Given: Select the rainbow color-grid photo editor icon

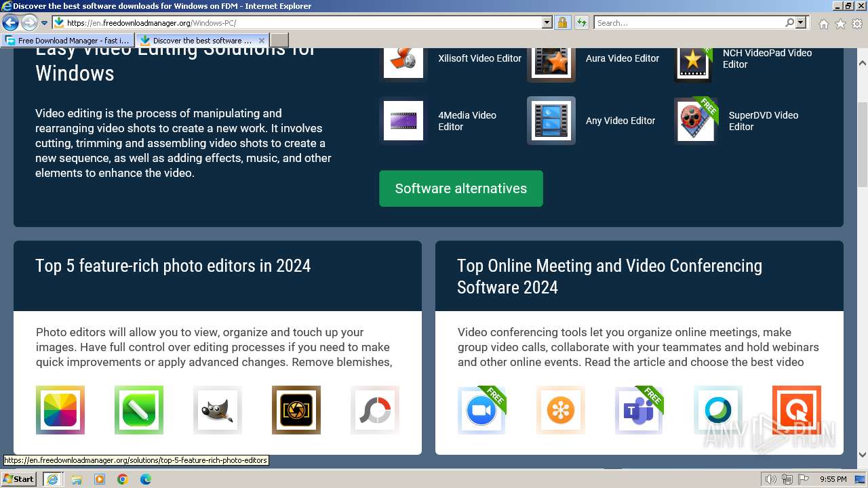Looking at the screenshot, I should (60, 410).
